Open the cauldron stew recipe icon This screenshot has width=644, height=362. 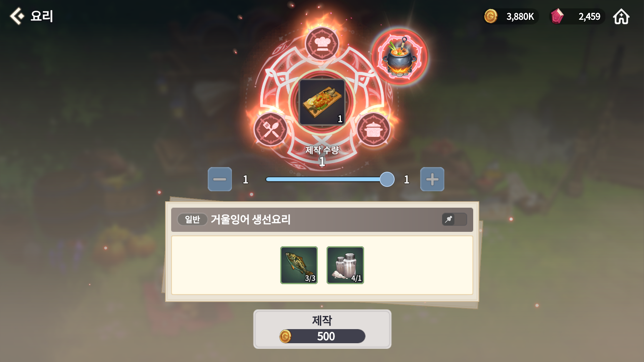click(399, 56)
